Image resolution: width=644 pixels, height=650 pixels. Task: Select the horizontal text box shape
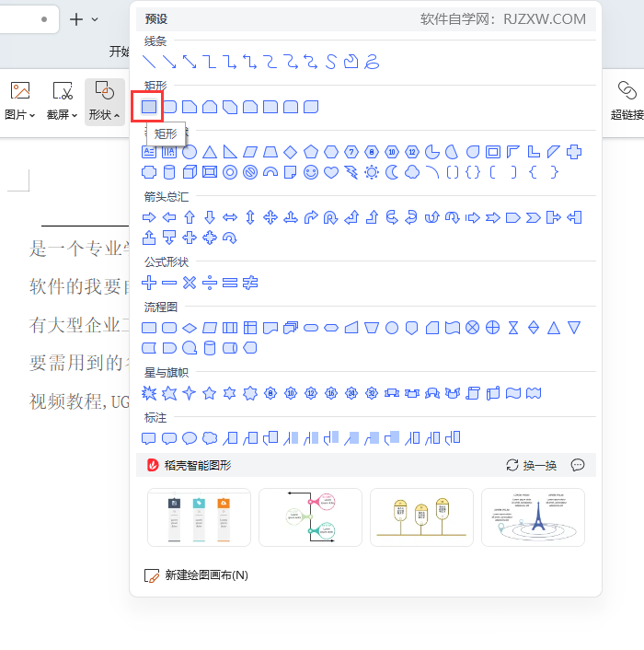pyautogui.click(x=149, y=152)
